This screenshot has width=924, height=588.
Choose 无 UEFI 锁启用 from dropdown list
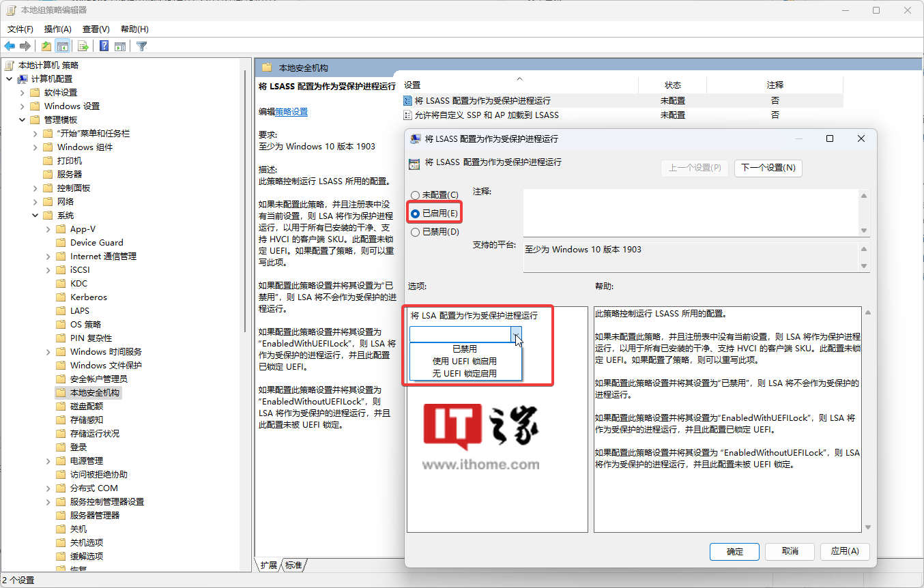465,374
